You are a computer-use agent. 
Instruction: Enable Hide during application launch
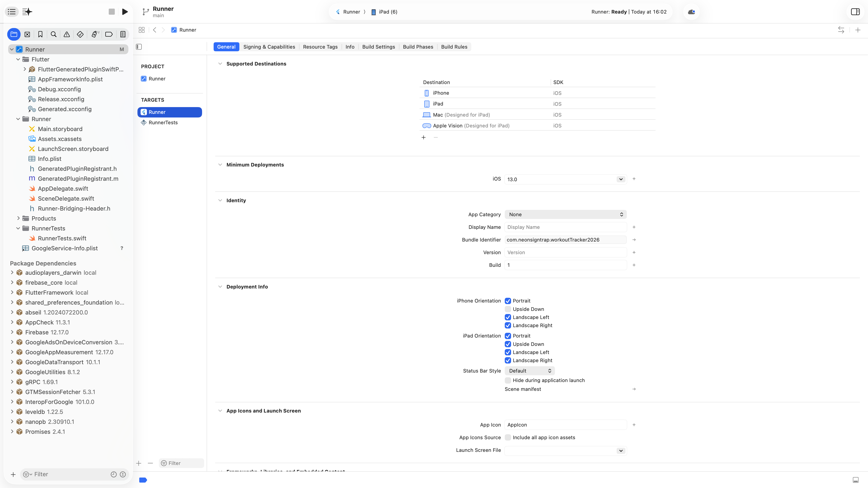508,380
